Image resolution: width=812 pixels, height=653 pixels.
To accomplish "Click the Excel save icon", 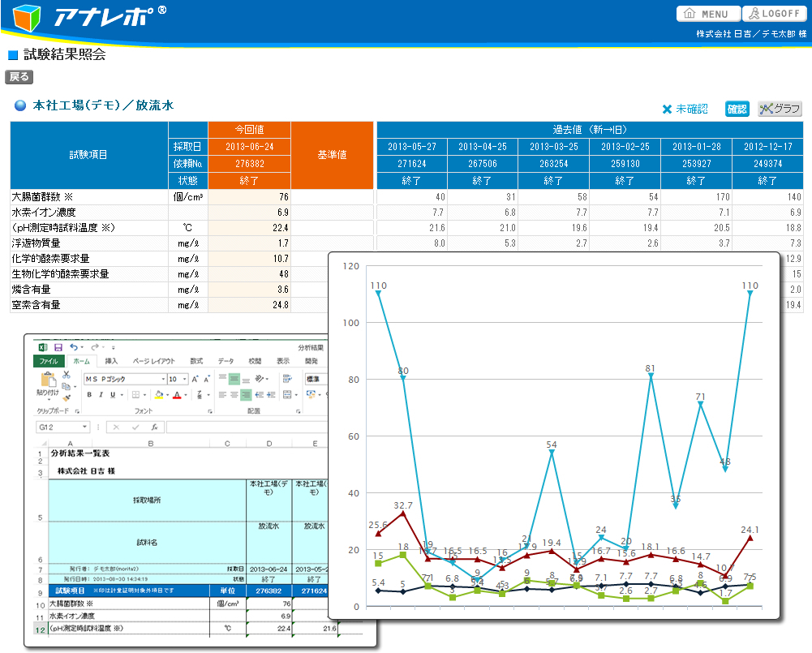I will pos(58,347).
